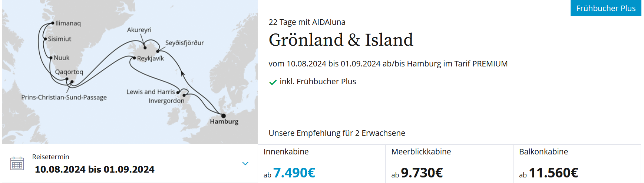Click the Hamburg port marker on map
This screenshot has height=183, width=644.
(224, 116)
